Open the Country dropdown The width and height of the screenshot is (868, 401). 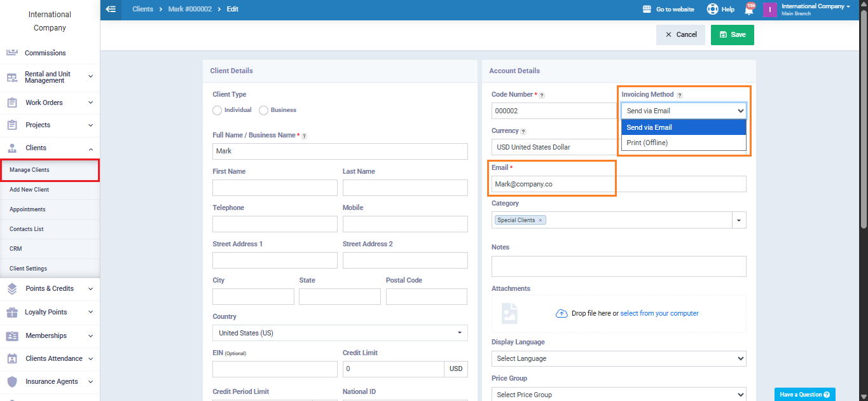(340, 333)
